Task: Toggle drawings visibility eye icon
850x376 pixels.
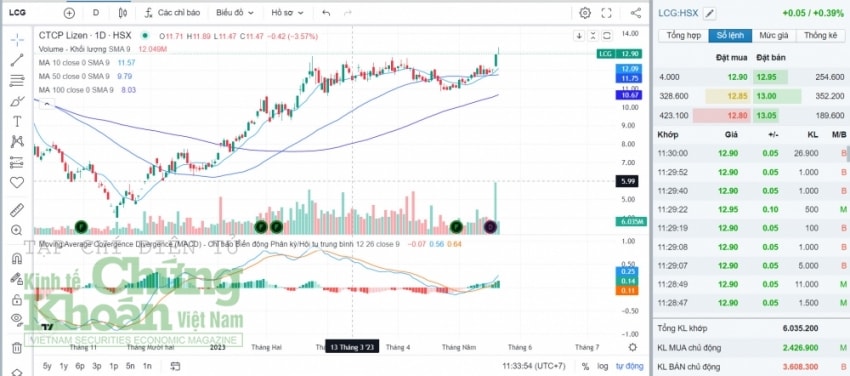Action: click(x=17, y=319)
